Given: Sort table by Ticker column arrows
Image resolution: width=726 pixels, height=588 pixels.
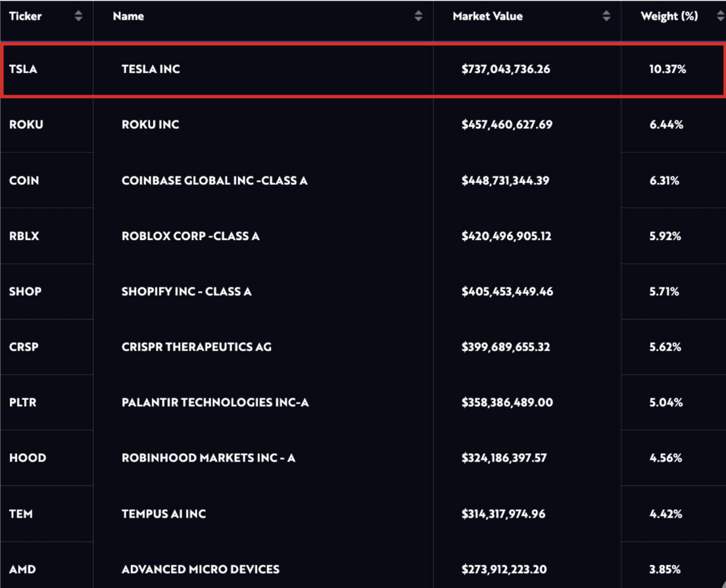Looking at the screenshot, I should pos(79,16).
